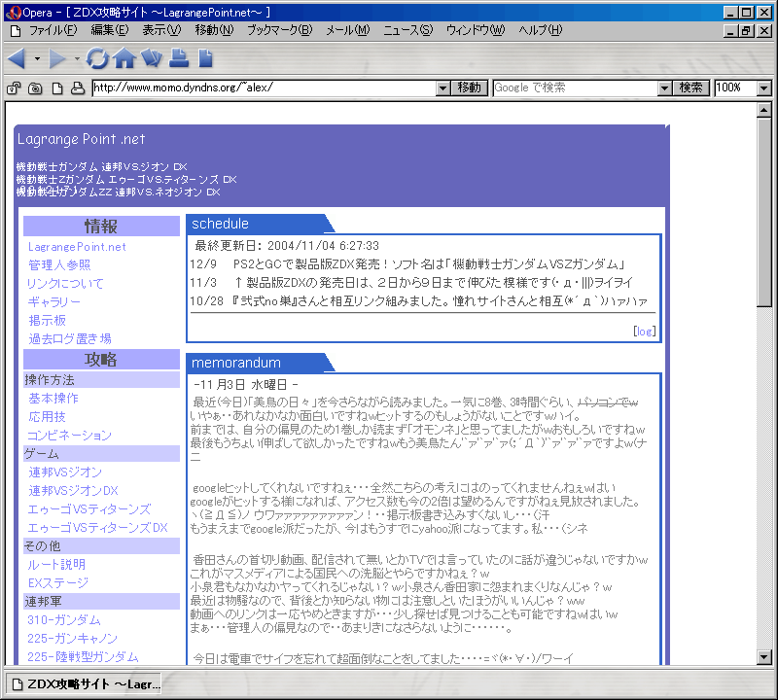778x700 pixels.
Task: Open the ヘルプ(H) menu
Action: [541, 31]
